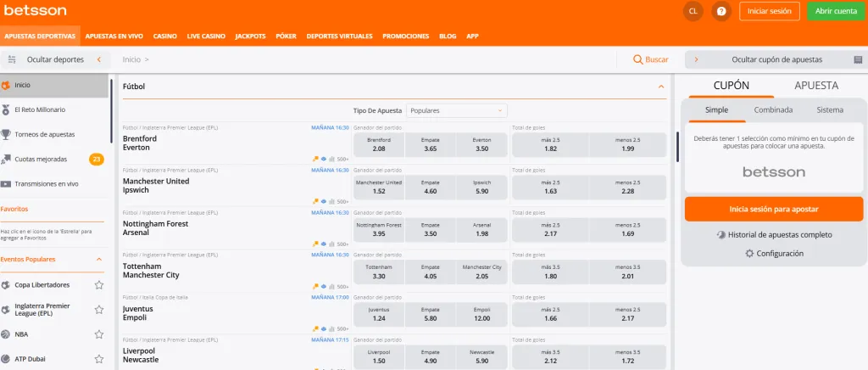This screenshot has width=868, height=370.
Task: Open the CL language selector icon
Action: tap(693, 11)
